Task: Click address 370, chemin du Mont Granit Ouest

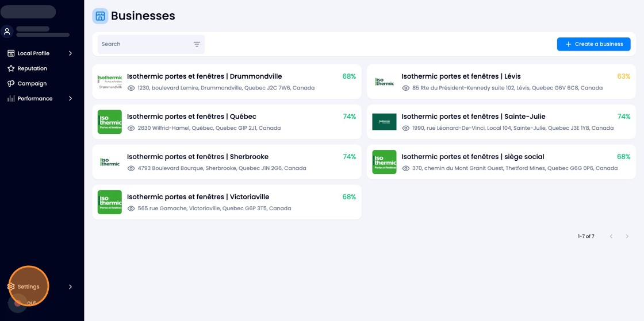Action: click(x=515, y=168)
